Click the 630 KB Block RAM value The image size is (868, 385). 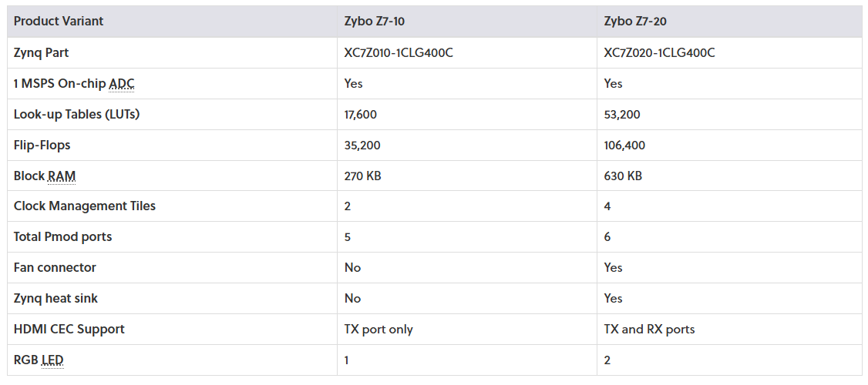click(623, 176)
